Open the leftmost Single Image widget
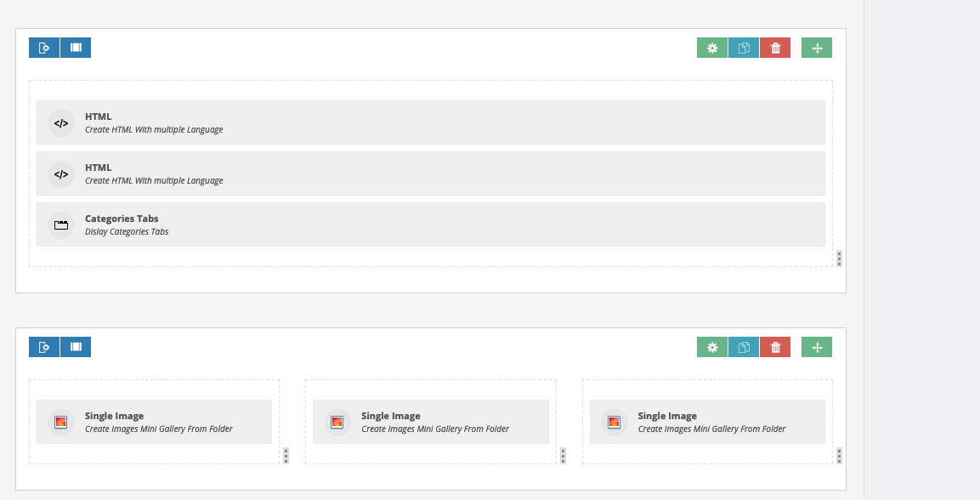980x500 pixels. [155, 422]
